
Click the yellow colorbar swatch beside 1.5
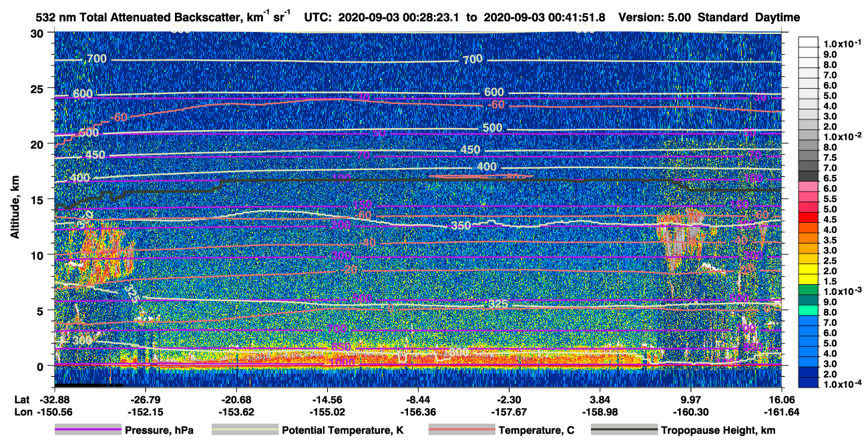(x=809, y=279)
